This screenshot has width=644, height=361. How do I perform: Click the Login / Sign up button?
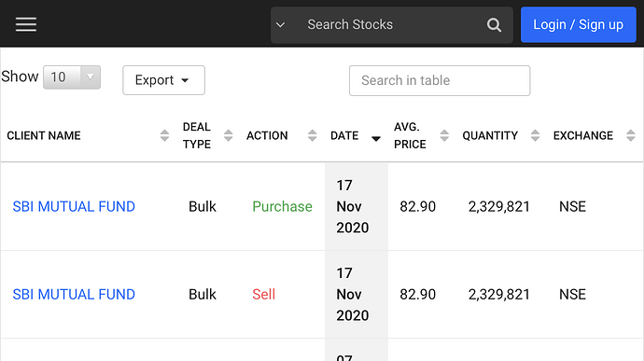click(x=579, y=24)
